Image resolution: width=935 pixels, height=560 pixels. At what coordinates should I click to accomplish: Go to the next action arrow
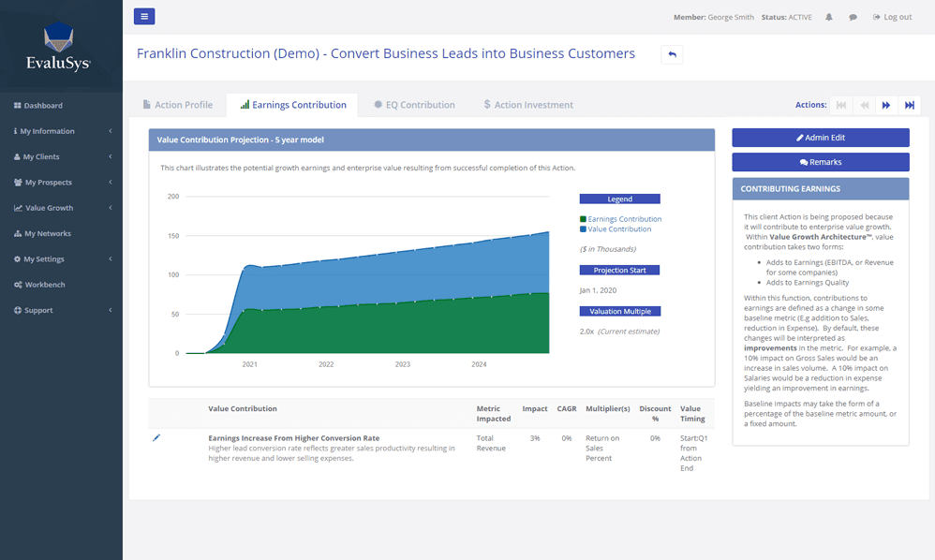pyautogui.click(x=886, y=105)
